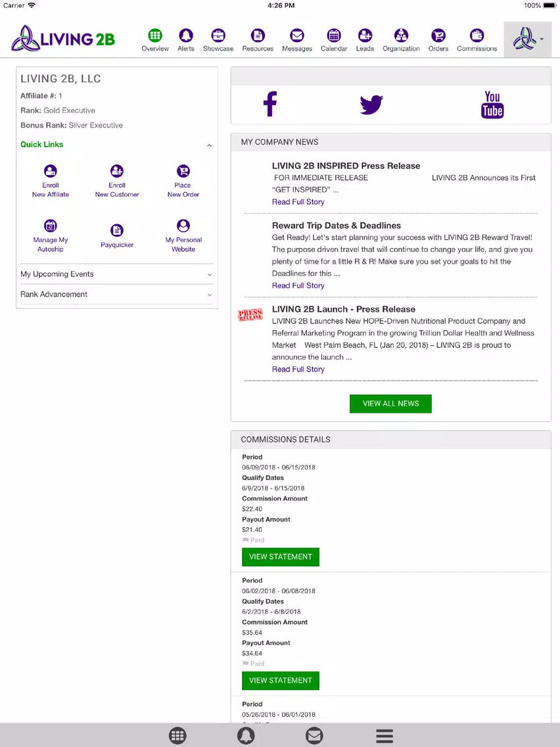560x747 pixels.
Task: Expand the Rank Advancement section
Action: click(x=117, y=295)
